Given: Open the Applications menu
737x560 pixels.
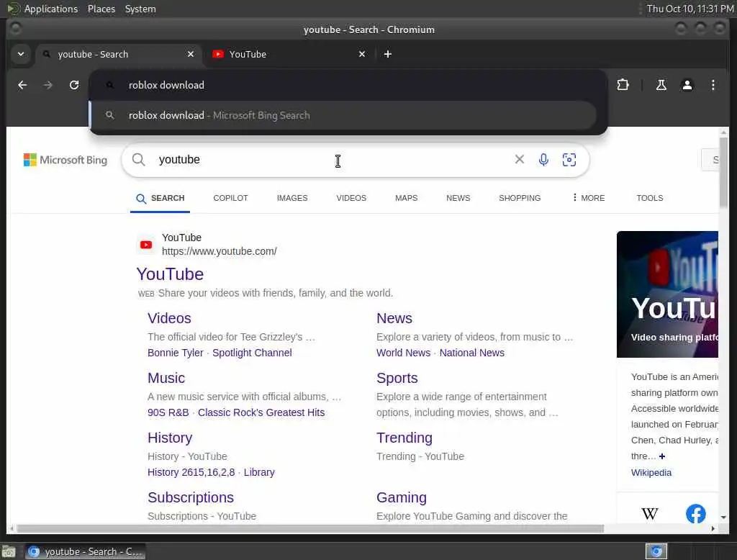Looking at the screenshot, I should (x=51, y=9).
